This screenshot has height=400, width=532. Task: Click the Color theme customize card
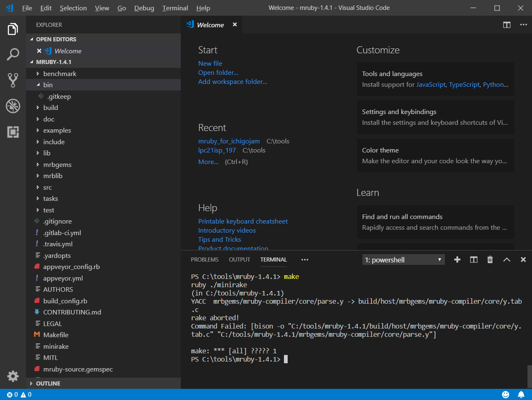435,155
